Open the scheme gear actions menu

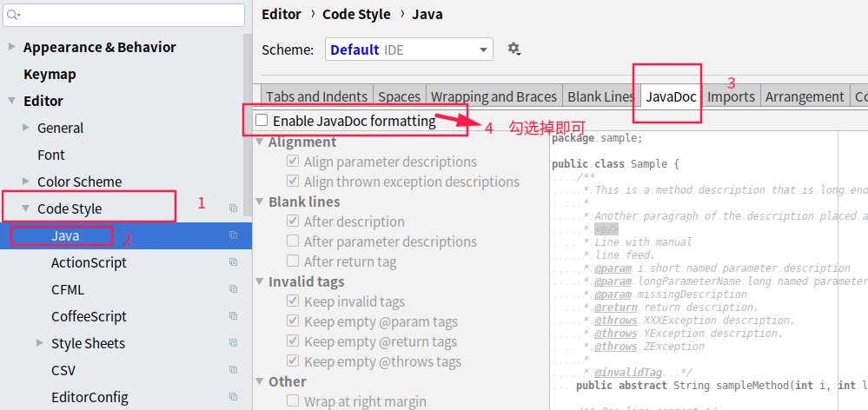(x=514, y=50)
